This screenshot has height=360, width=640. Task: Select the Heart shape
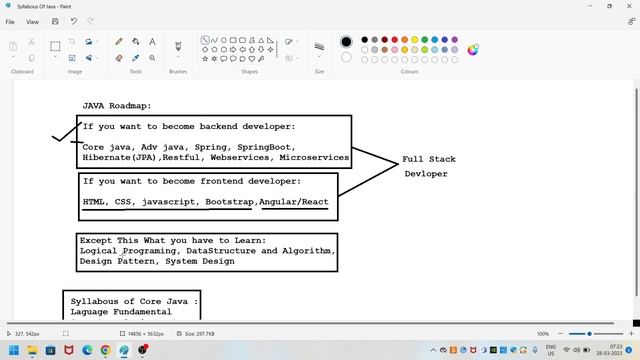tap(252, 59)
